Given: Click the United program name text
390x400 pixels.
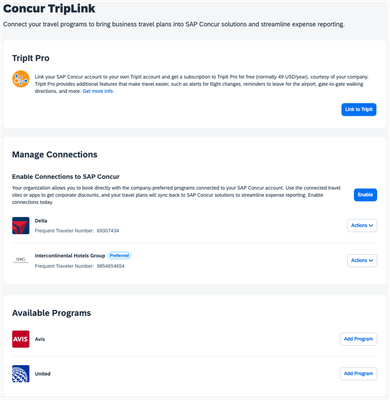Looking at the screenshot, I should (x=43, y=374).
